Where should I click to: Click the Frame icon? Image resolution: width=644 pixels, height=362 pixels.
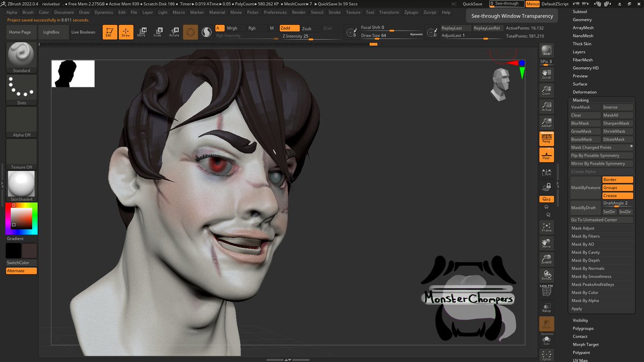coord(546,227)
